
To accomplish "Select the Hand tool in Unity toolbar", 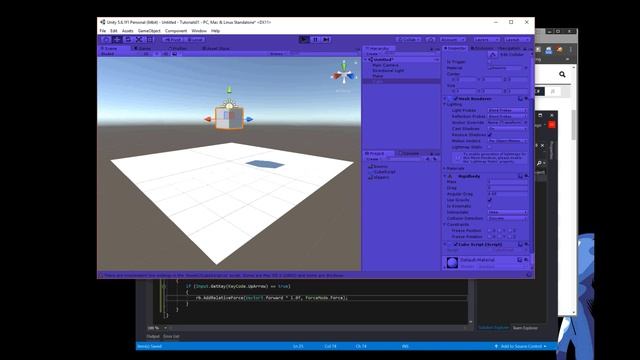I will (x=106, y=40).
